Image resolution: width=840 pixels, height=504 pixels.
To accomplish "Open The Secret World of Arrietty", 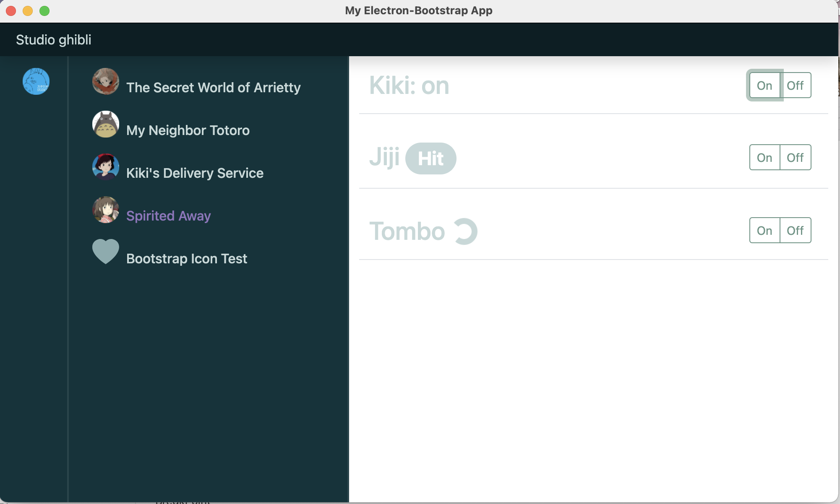I will click(x=213, y=88).
